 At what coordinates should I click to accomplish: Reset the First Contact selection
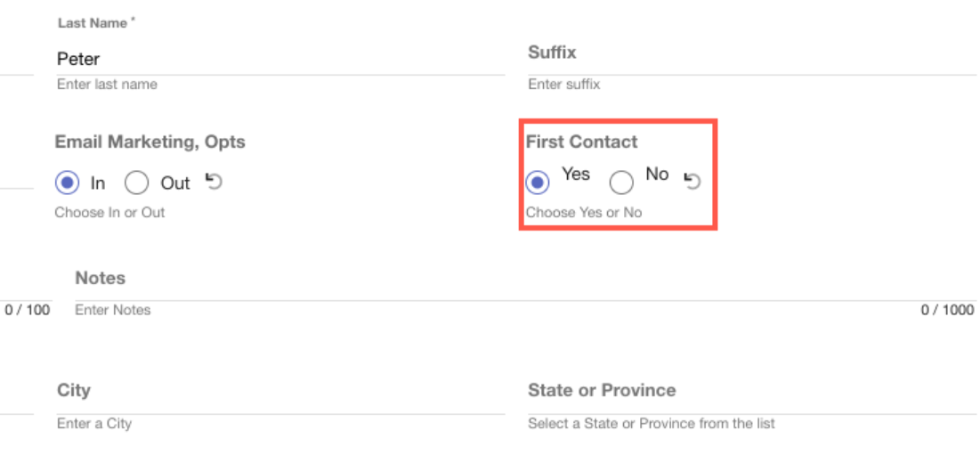[692, 181]
